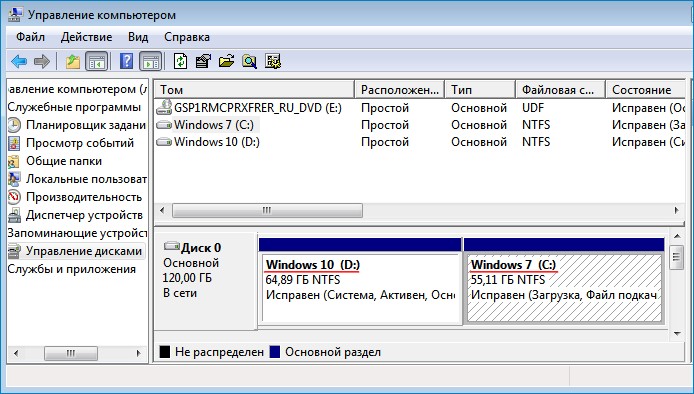Click the Не распределен black legend swatch
The height and width of the screenshot is (394, 694).
click(x=165, y=352)
